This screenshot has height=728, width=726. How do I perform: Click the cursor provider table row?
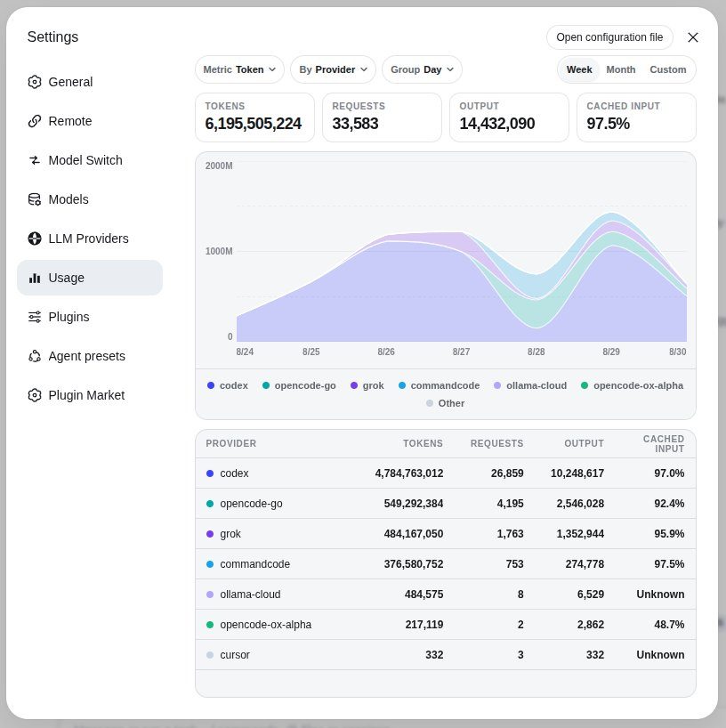click(x=446, y=655)
